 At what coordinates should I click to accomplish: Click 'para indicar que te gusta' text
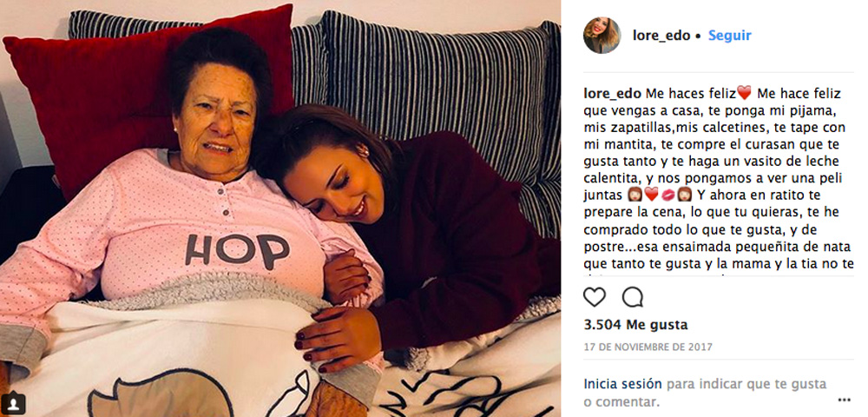click(746, 384)
